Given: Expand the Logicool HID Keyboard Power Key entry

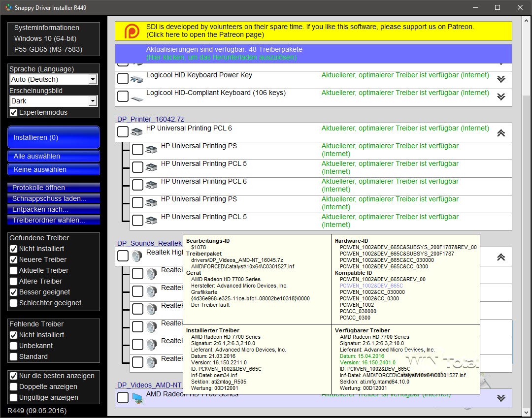Looking at the screenshot, I should click(x=501, y=80).
